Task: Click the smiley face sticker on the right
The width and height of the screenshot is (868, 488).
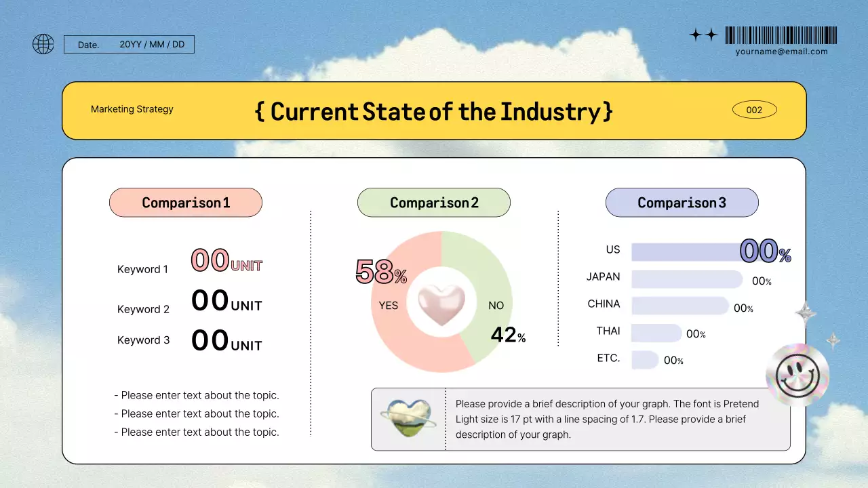Action: [797, 373]
